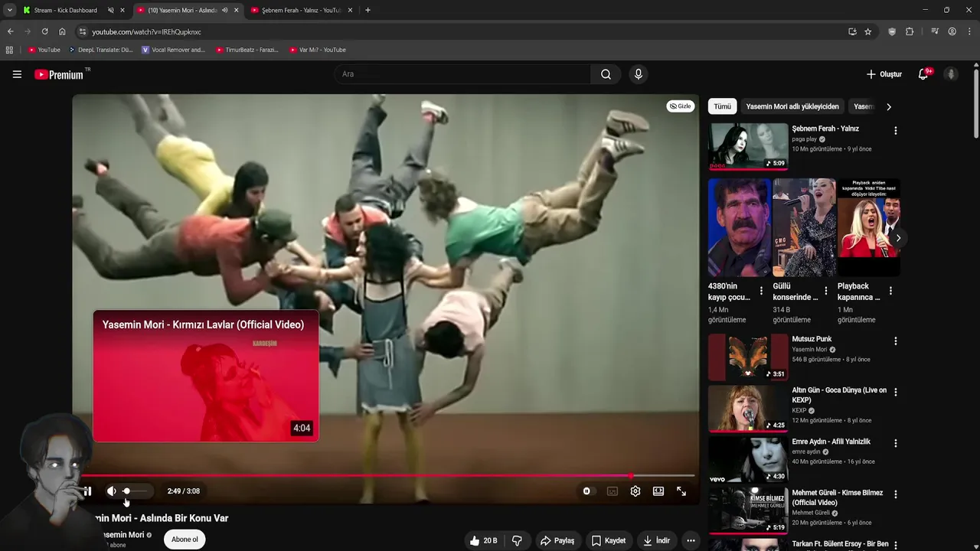
Task: Go back in browser history
Action: pos(10,31)
